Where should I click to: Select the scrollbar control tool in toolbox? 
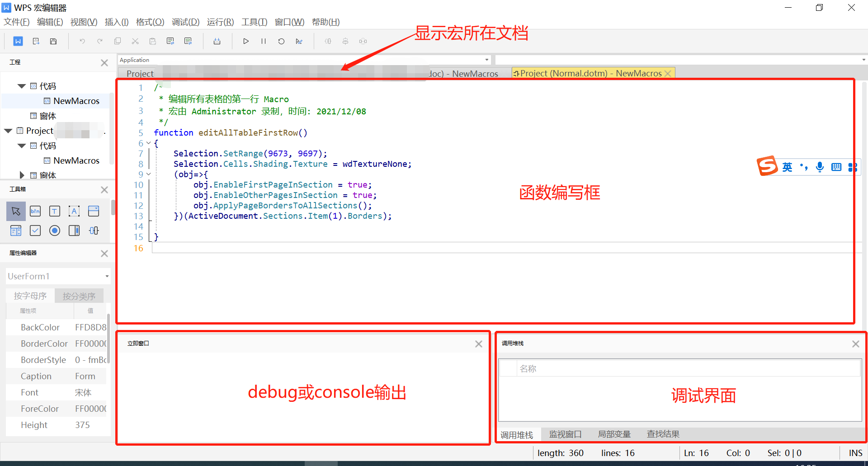coord(74,231)
